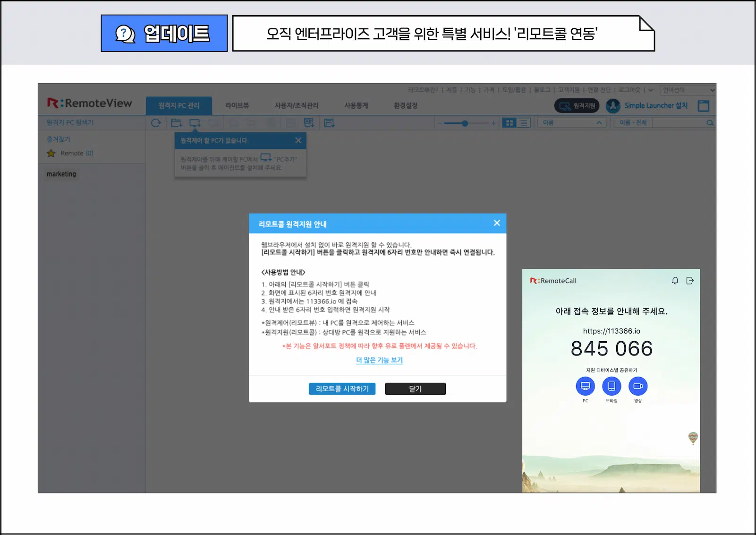Expand the chevron next to 로그아웃
The height and width of the screenshot is (535, 756).
coord(650,90)
